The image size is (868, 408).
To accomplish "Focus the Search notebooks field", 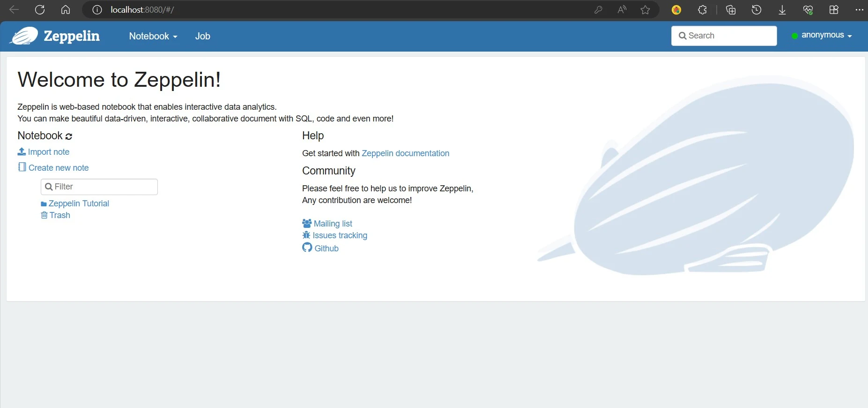I will pos(724,36).
